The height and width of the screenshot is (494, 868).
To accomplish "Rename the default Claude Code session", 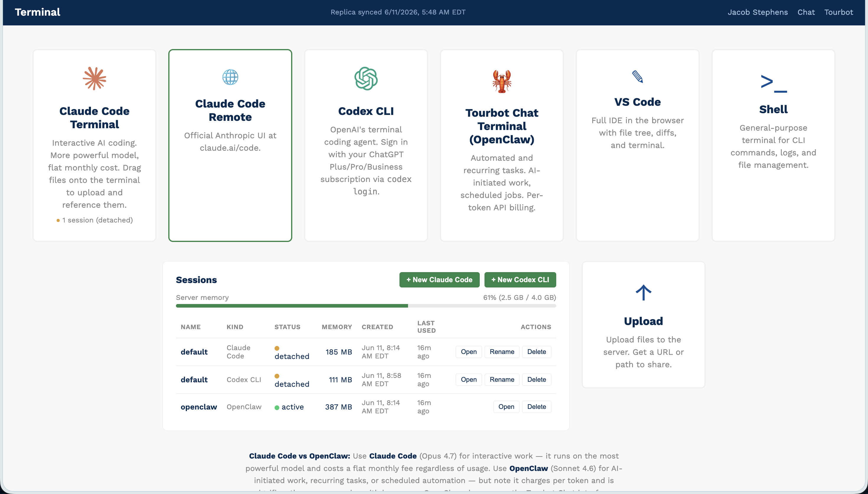I will [502, 352].
